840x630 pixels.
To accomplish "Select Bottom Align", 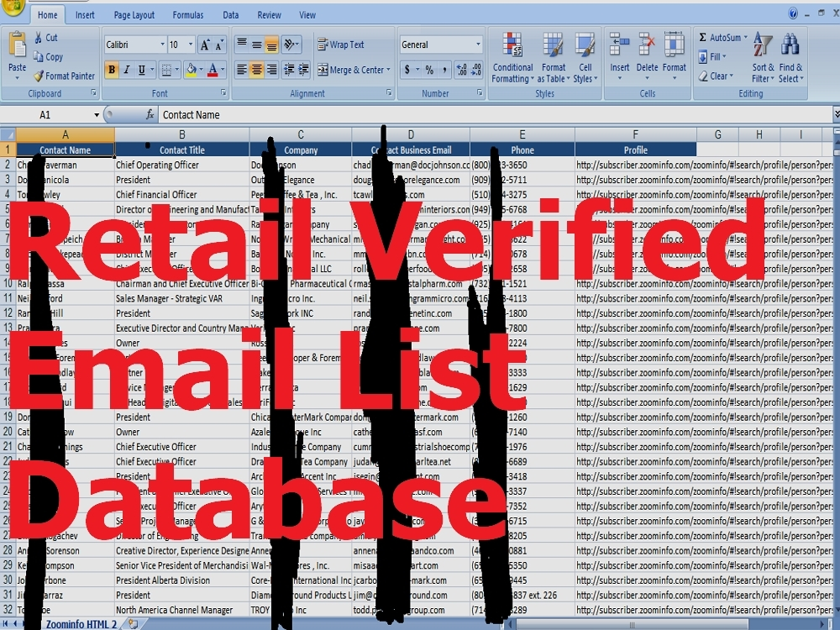I will click(x=271, y=45).
